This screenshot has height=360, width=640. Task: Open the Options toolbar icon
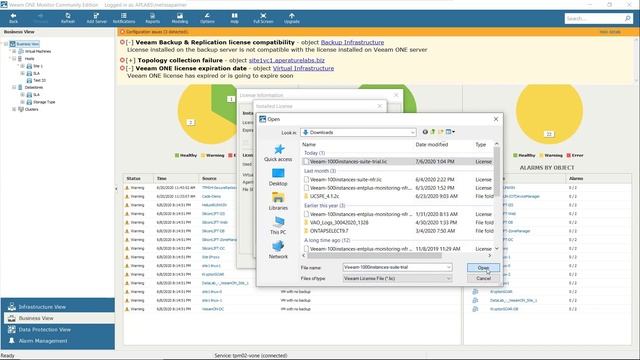click(x=207, y=18)
